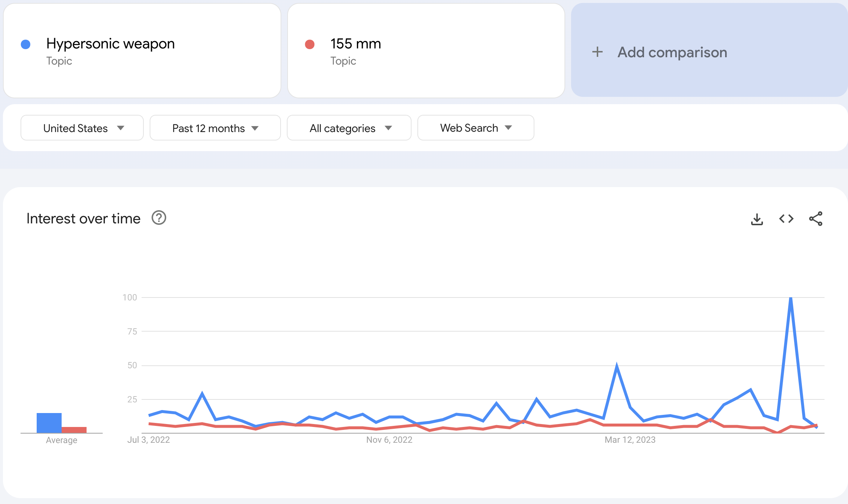The width and height of the screenshot is (848, 504).
Task: Click the plus icon to add a comparison
Action: pyautogui.click(x=597, y=52)
